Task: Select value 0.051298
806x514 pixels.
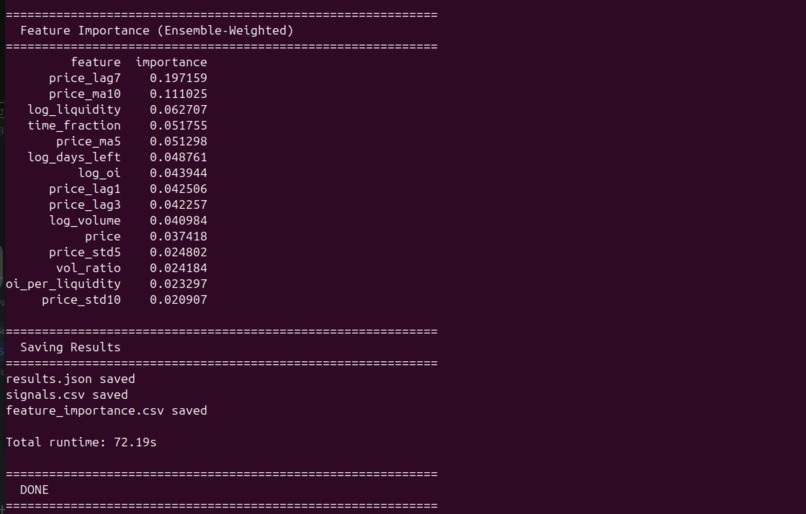Action: [178, 141]
